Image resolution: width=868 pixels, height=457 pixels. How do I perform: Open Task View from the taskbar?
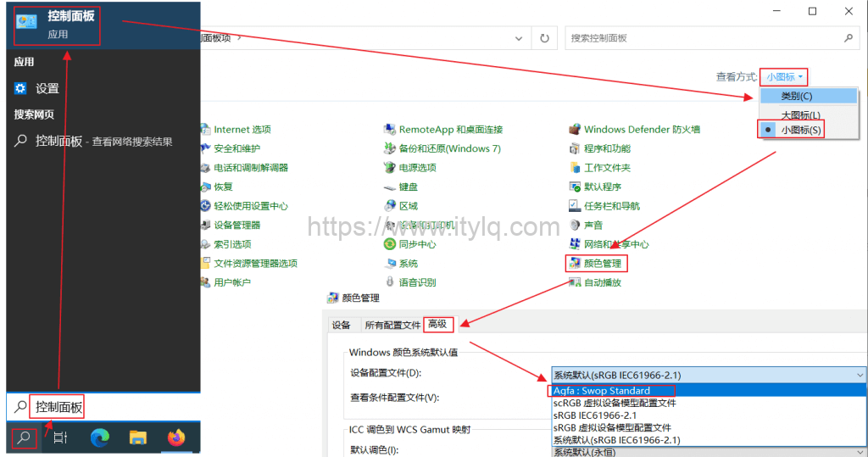coord(60,437)
